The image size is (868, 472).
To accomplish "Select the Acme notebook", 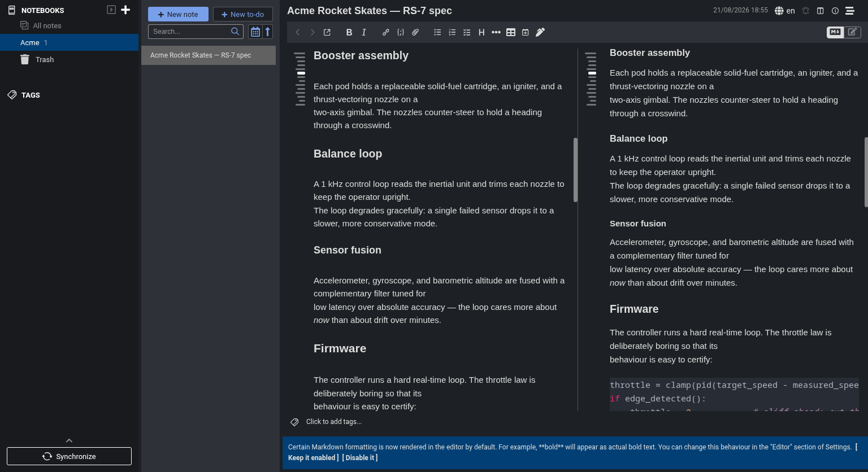I will (69, 42).
